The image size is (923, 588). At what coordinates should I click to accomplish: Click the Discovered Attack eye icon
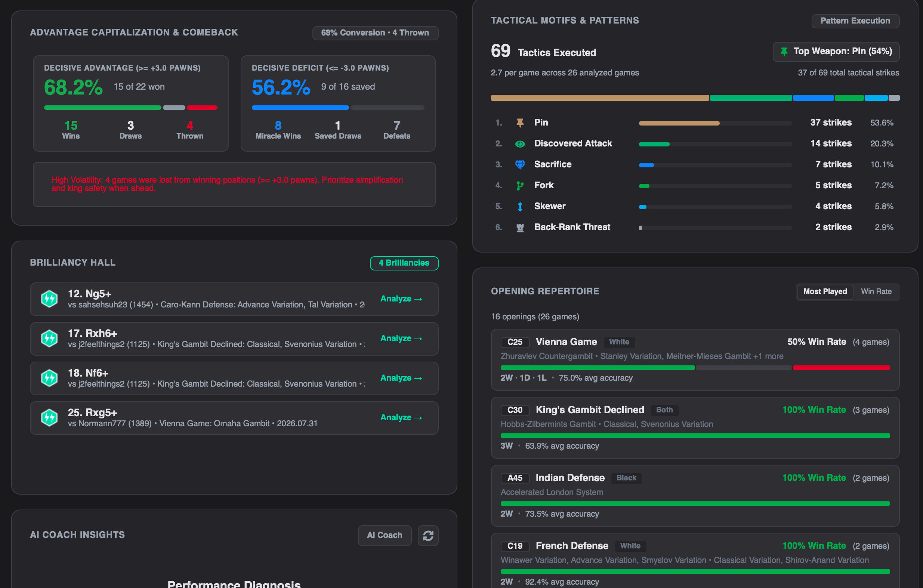click(520, 144)
